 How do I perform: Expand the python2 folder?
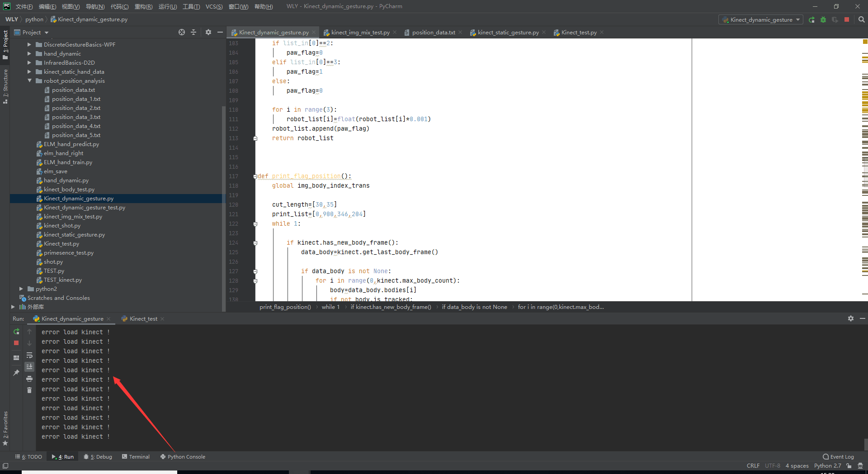point(21,289)
